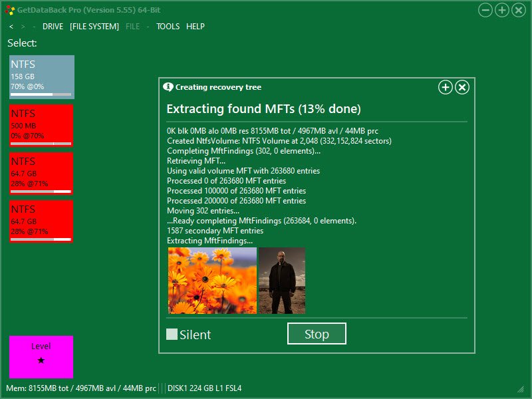Click the GetDataBack Pro app logo icon

(x=10, y=10)
